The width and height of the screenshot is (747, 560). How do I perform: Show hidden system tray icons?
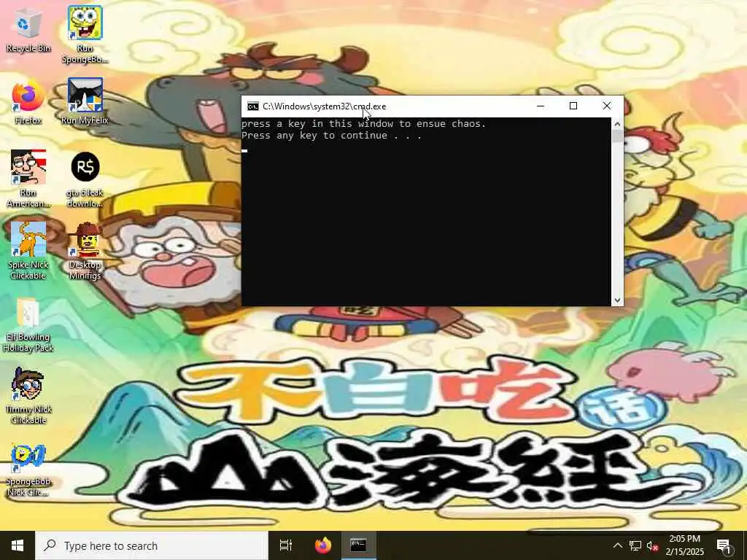pos(617,545)
